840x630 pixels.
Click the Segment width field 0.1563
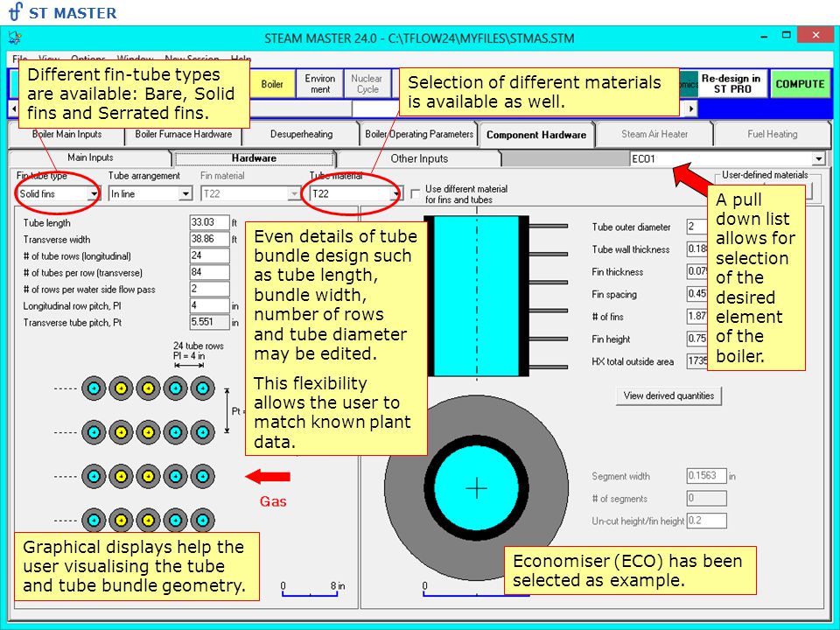click(x=707, y=476)
